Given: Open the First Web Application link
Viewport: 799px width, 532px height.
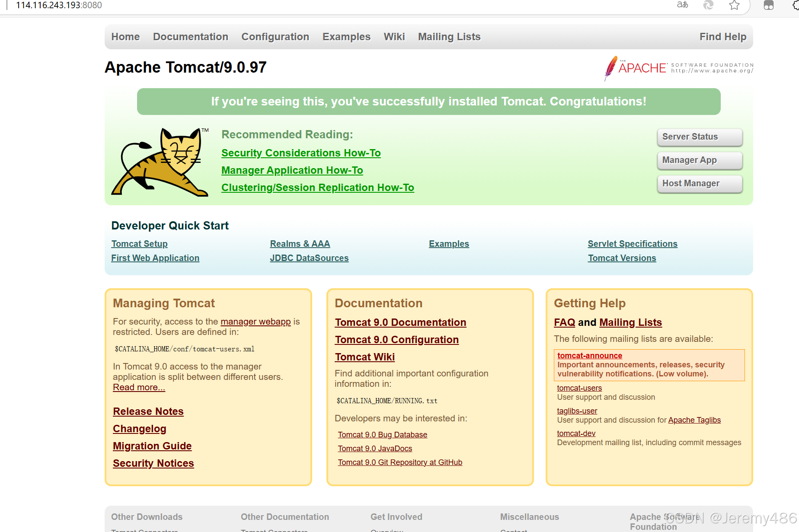Looking at the screenshot, I should pyautogui.click(x=155, y=258).
